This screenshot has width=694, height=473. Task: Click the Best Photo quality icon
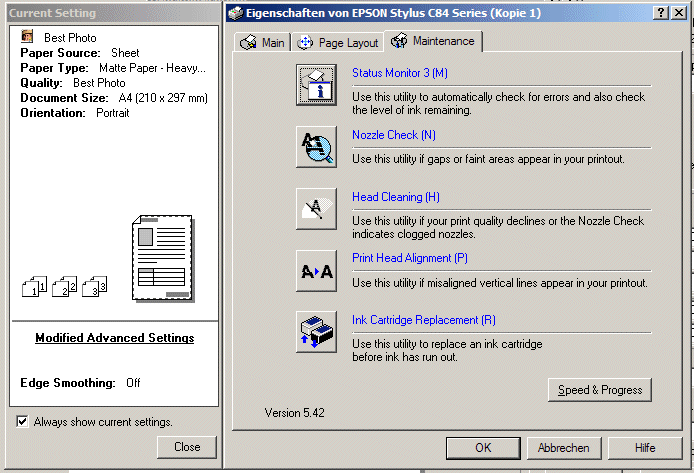pos(27,36)
